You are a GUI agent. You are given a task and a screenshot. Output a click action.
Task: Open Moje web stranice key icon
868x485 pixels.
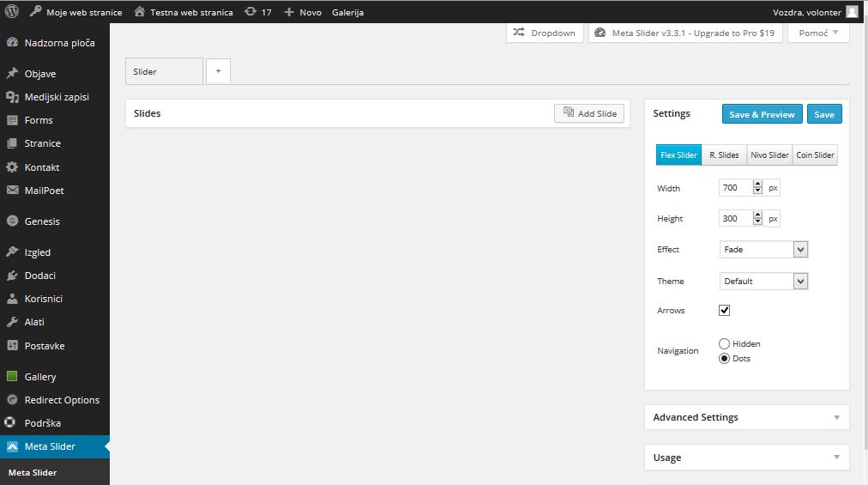coord(35,11)
